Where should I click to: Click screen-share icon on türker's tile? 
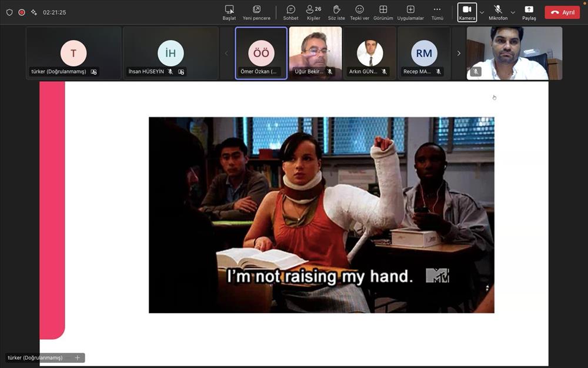pos(93,72)
